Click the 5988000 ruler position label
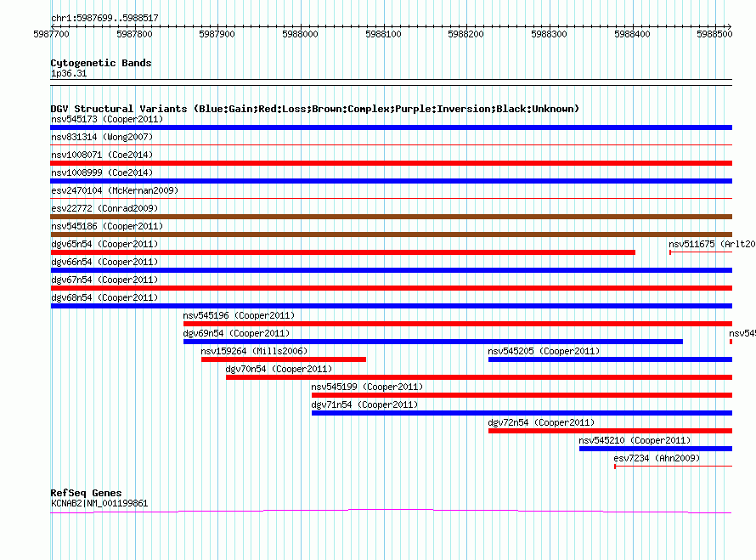 click(x=300, y=34)
